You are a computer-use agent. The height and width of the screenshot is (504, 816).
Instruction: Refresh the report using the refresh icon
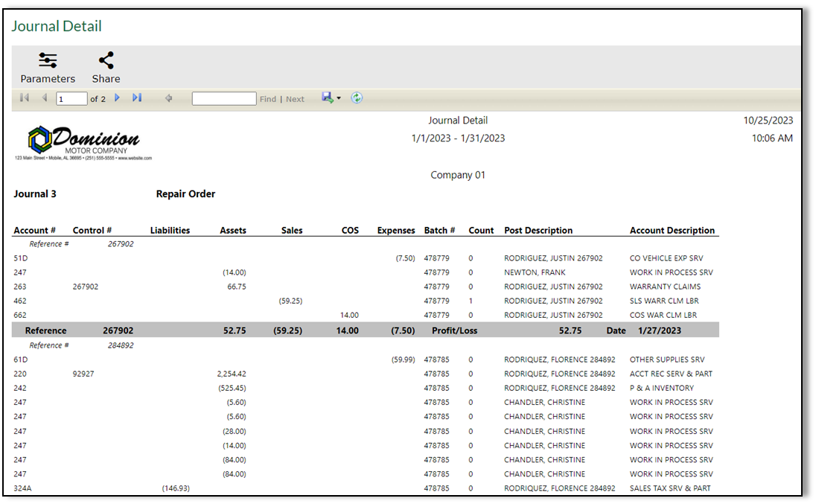pos(357,98)
